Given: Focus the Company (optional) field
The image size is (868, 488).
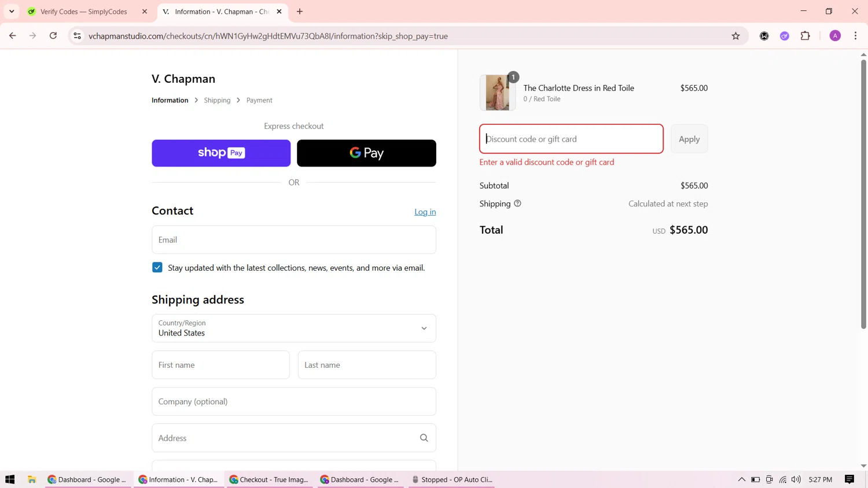Looking at the screenshot, I should coord(294,401).
